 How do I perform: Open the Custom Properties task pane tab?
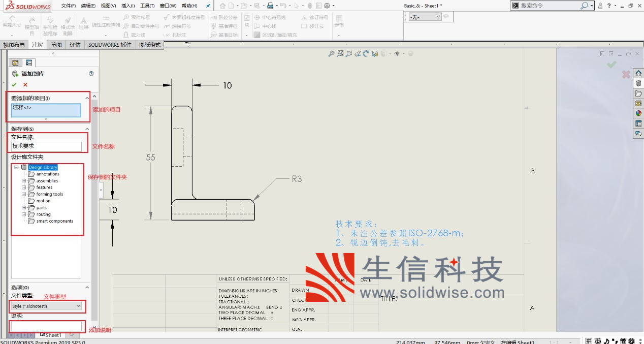pyautogui.click(x=638, y=123)
